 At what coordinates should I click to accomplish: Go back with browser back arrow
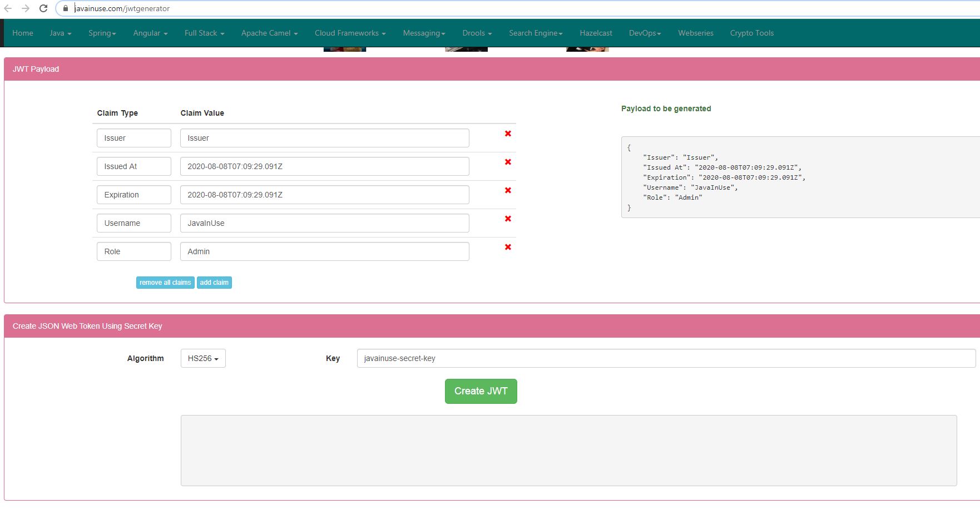tap(8, 8)
